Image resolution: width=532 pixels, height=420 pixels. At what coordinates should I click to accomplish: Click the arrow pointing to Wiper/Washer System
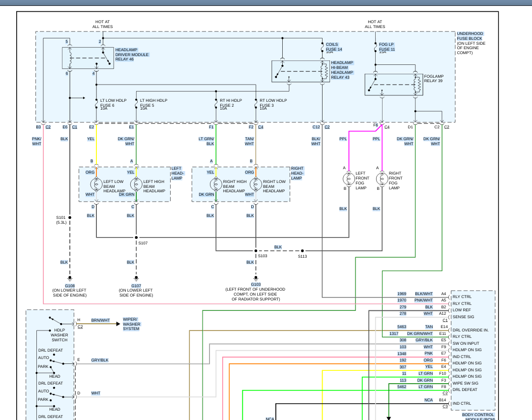click(x=118, y=324)
